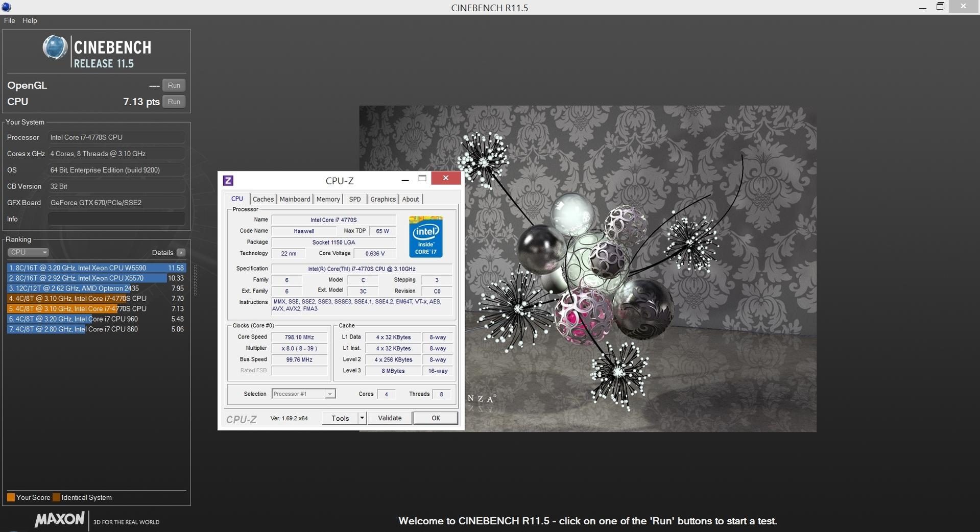Click OK in the CPU-Z window
This screenshot has height=532, width=980.
pos(436,418)
